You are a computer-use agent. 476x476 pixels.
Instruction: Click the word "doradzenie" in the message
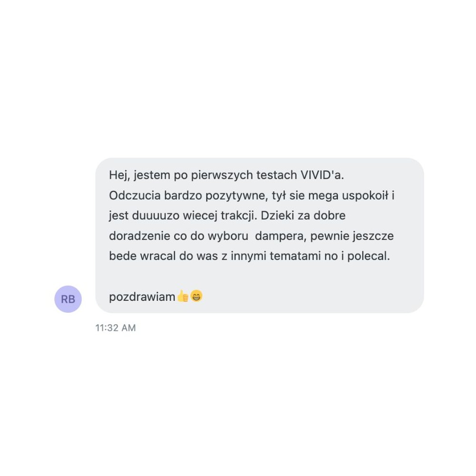pos(139,236)
